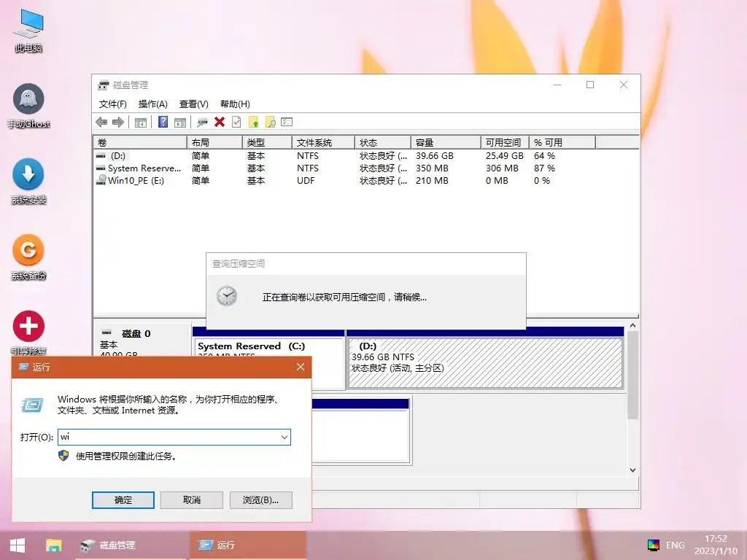Click the 确定 button in Run dialog
747x560 pixels.
coord(123,500)
